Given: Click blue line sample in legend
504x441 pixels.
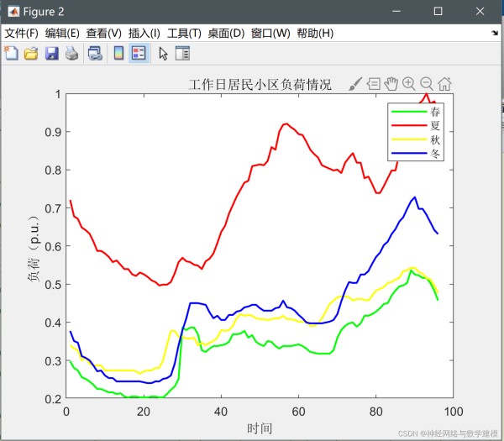Looking at the screenshot, I should point(409,154).
